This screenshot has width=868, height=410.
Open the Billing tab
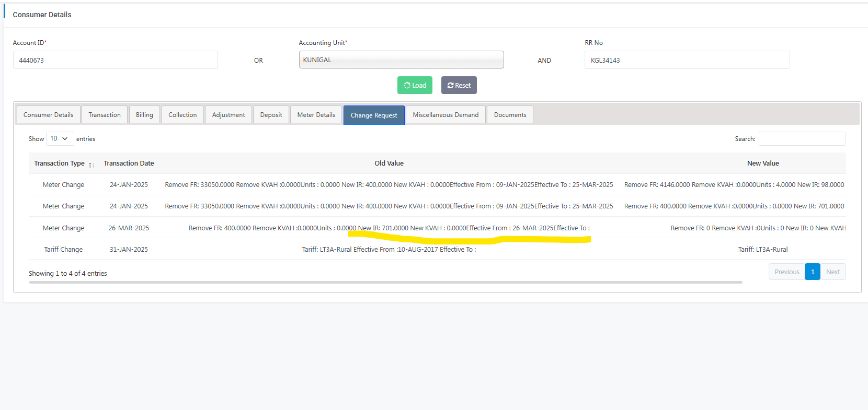pyautogui.click(x=144, y=115)
